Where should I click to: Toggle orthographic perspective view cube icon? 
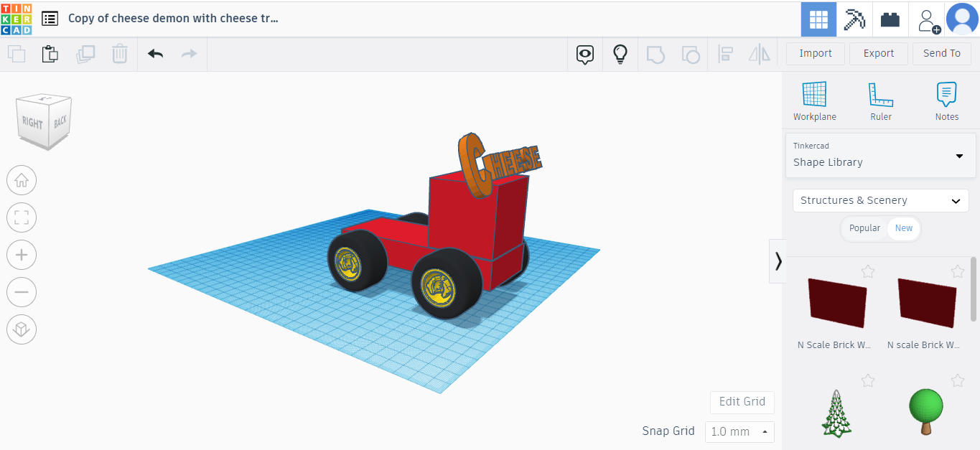pos(22,329)
